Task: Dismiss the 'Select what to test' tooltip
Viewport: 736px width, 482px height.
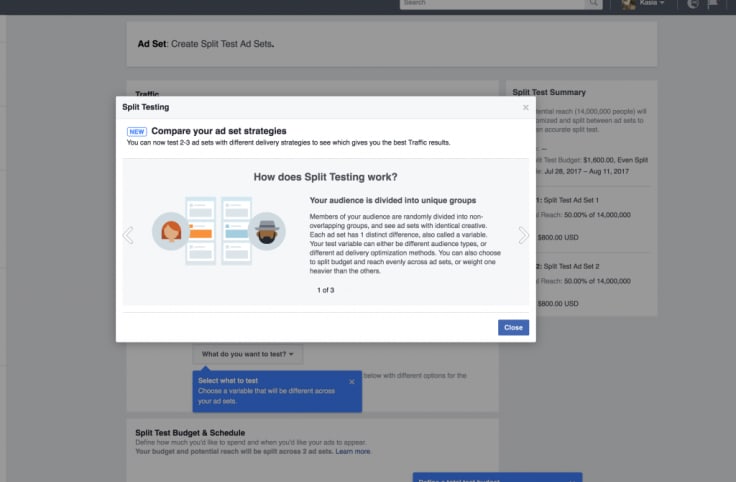Action: coord(352,382)
